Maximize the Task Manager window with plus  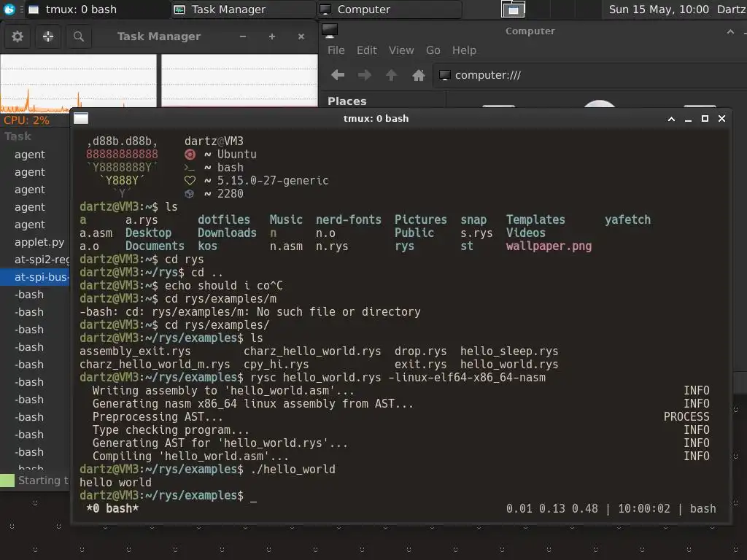(x=272, y=36)
